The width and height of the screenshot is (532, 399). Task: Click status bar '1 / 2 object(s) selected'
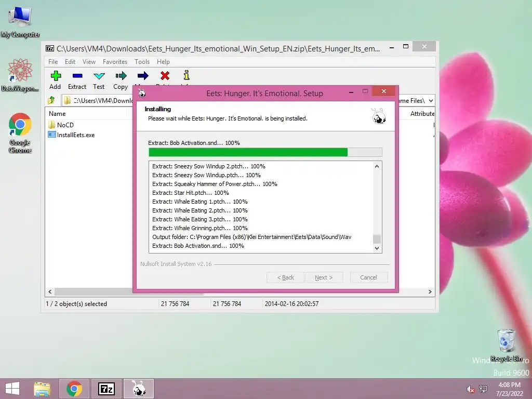[x=76, y=303]
